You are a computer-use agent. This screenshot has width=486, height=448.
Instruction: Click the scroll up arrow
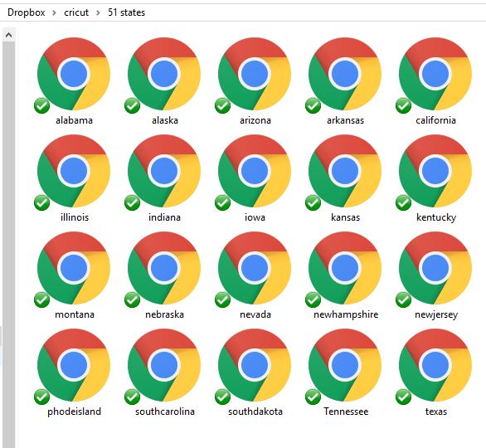[8, 35]
